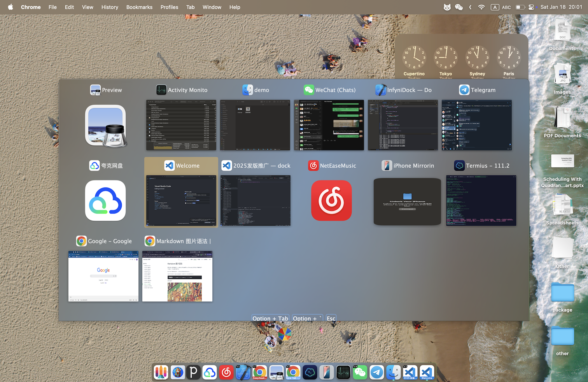Open the black P app in the Dock
Viewport: 588px width, 382px height.
(193, 372)
